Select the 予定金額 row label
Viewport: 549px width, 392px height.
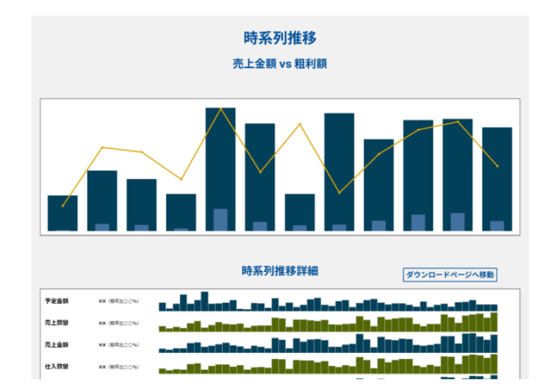56,301
